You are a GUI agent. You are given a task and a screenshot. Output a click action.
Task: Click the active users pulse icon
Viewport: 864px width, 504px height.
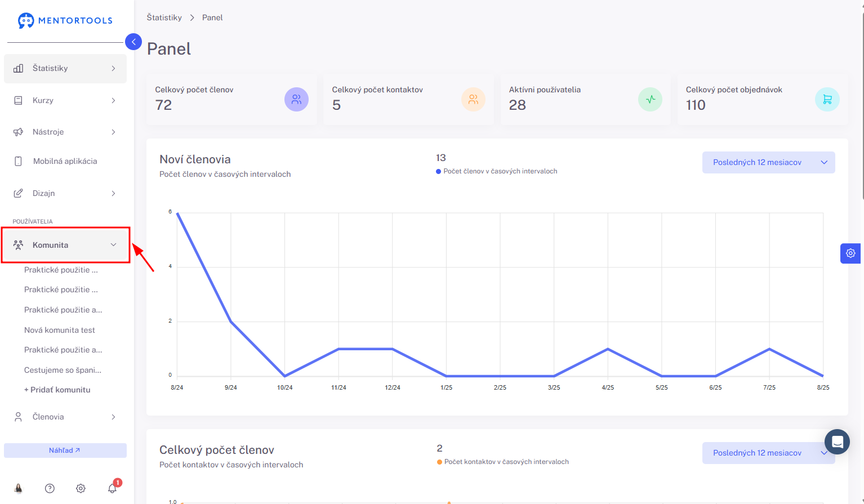tap(651, 100)
